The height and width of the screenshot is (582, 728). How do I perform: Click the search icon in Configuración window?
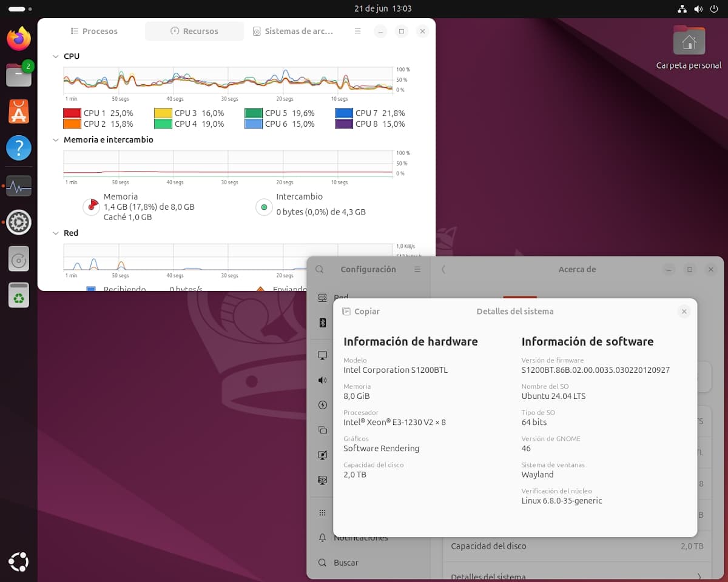click(320, 269)
